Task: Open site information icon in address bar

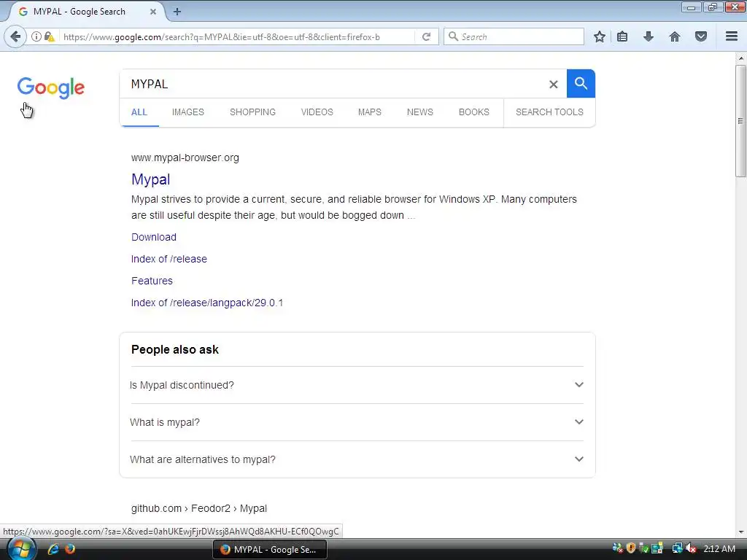Action: click(x=36, y=36)
